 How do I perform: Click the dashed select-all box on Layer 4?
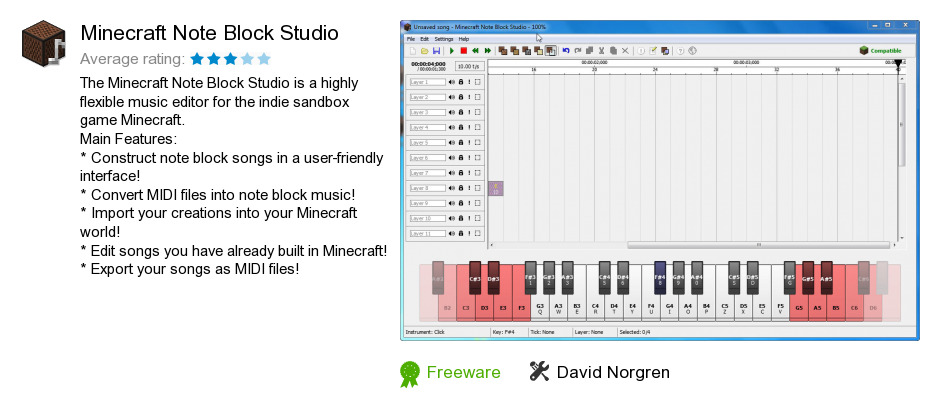(x=478, y=127)
